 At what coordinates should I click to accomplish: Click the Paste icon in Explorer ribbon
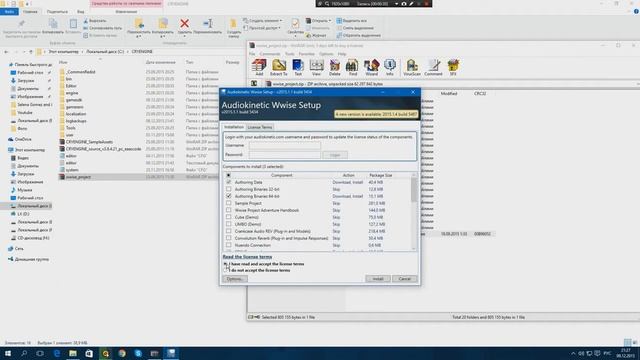[73, 24]
